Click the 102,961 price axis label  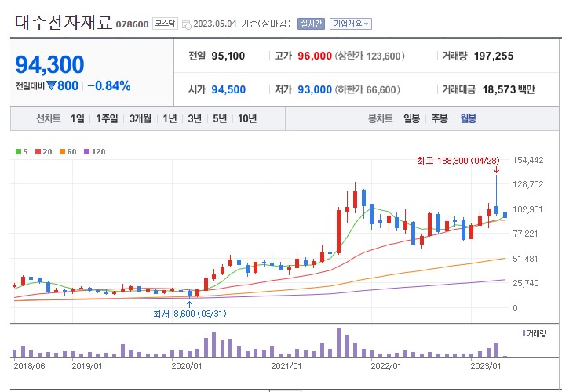[x=528, y=209]
